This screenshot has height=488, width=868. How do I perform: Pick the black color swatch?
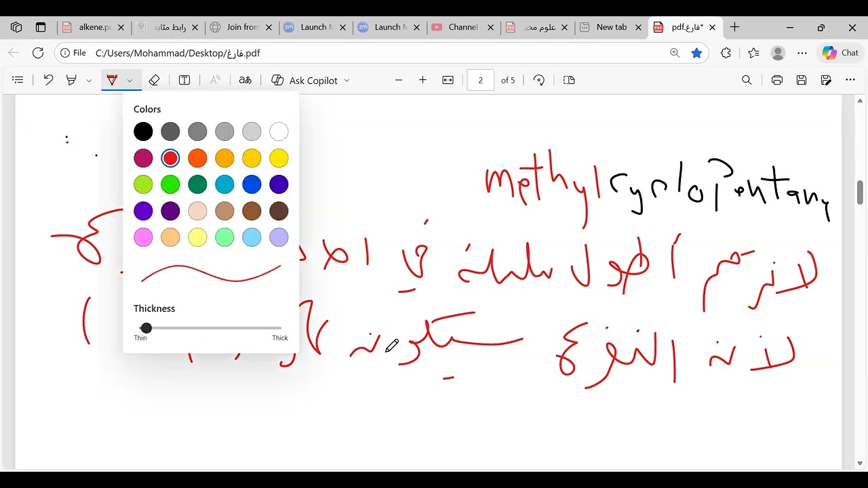pyautogui.click(x=143, y=131)
